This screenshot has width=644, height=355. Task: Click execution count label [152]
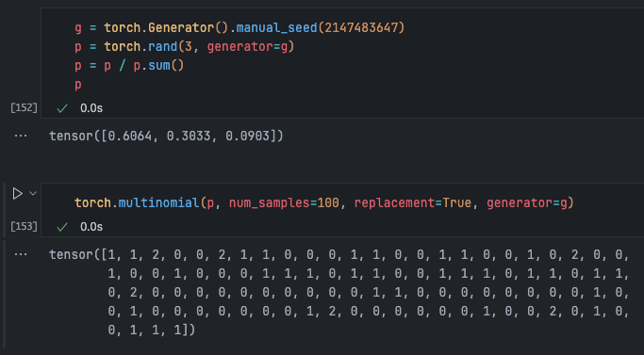[x=24, y=108]
